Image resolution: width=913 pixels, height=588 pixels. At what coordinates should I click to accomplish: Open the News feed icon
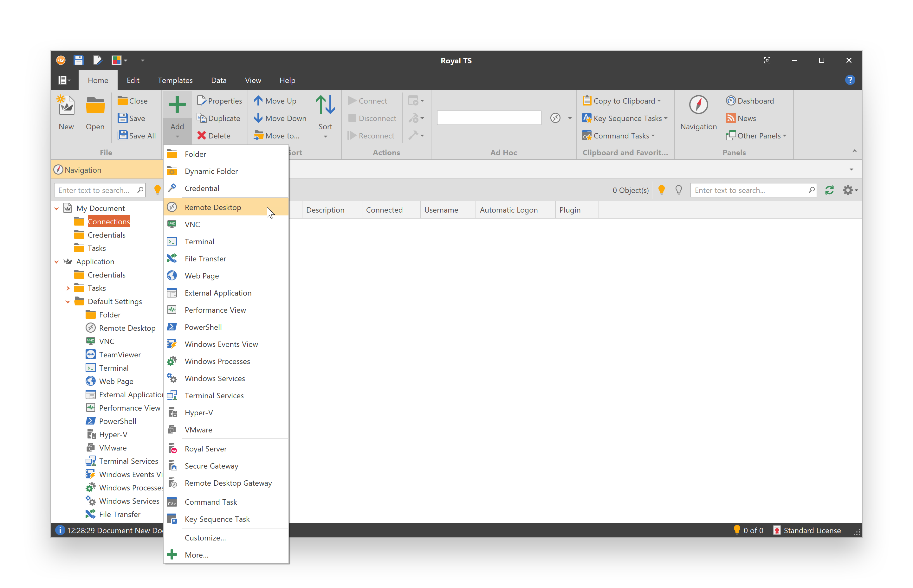click(730, 118)
